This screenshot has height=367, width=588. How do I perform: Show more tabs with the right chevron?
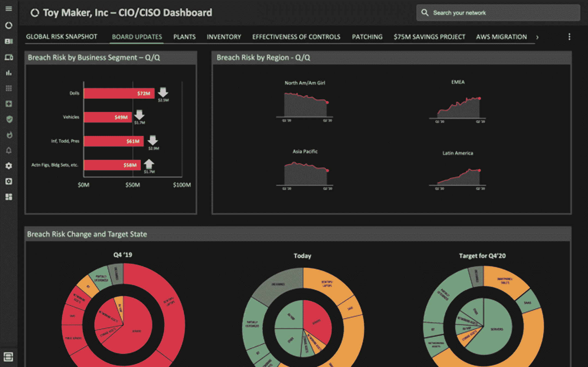click(537, 37)
